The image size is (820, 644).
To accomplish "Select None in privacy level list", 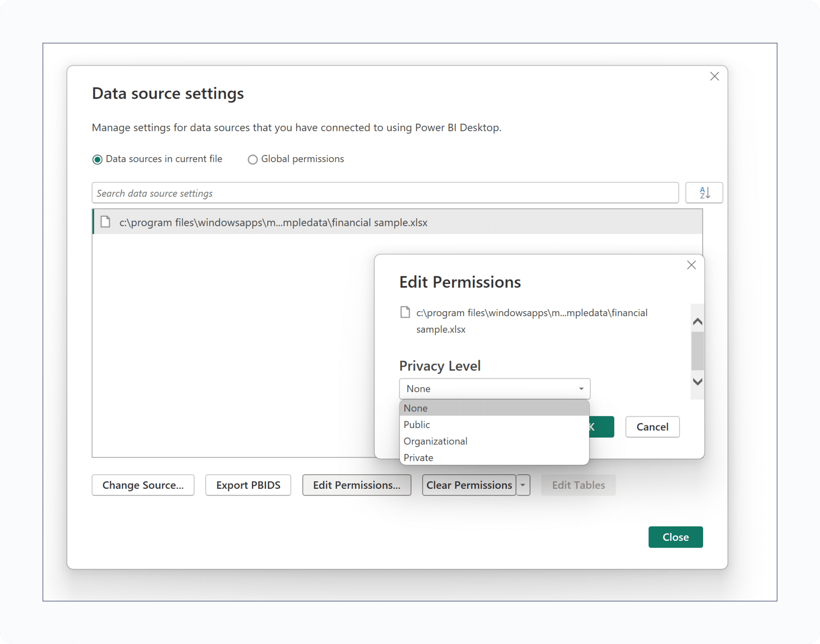I will (416, 408).
